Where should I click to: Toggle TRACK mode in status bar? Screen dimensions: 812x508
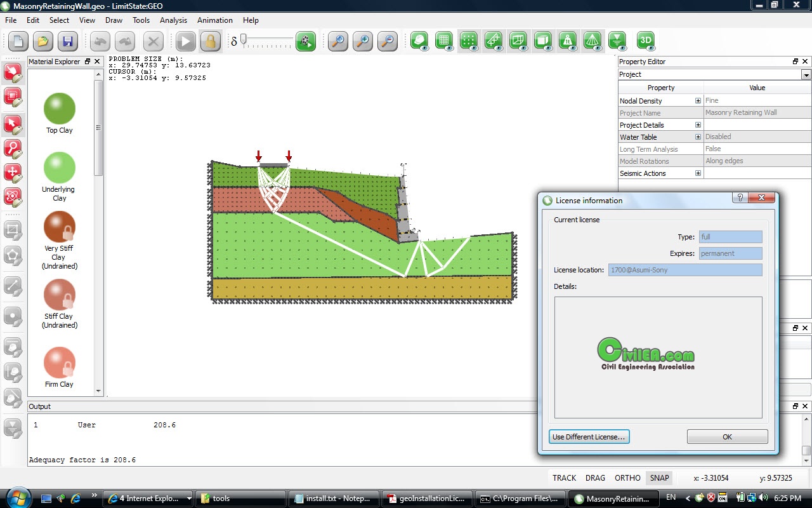pos(564,478)
